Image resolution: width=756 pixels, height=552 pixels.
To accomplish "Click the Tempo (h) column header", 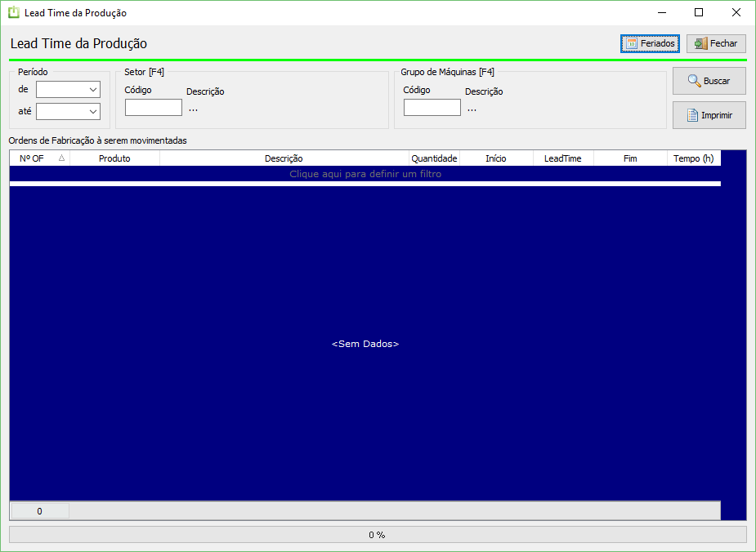I will 693,158.
